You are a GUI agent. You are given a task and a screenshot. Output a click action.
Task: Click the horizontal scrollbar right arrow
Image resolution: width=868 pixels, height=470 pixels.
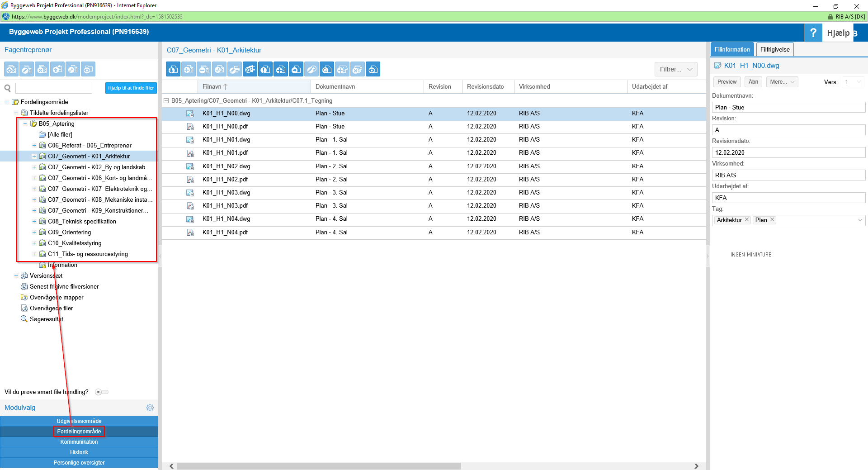click(x=696, y=466)
